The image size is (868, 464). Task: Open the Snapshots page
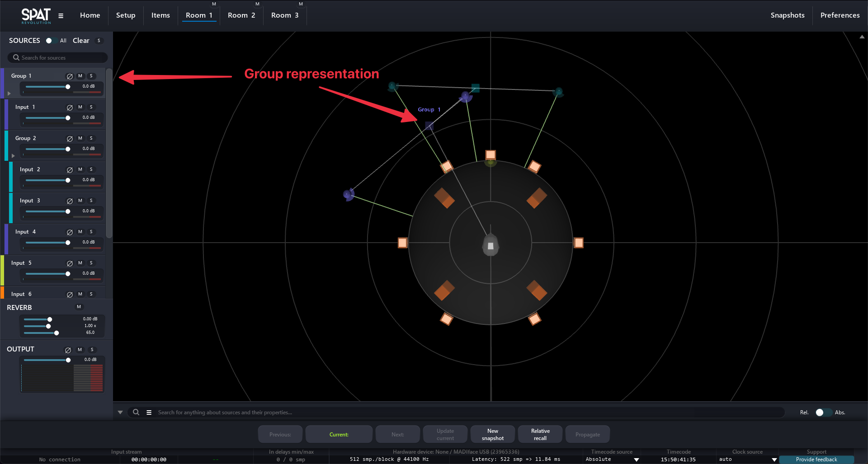pos(787,15)
